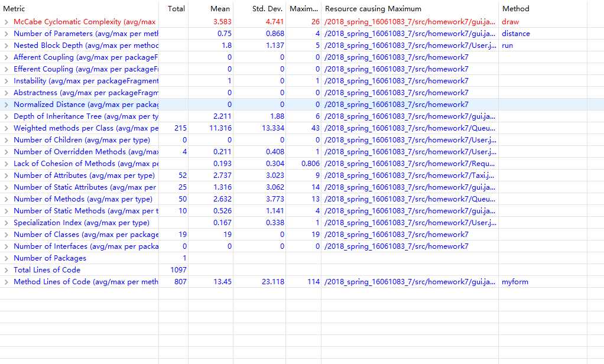
Task: Expand Number of Packages row
Action: click(x=6, y=258)
